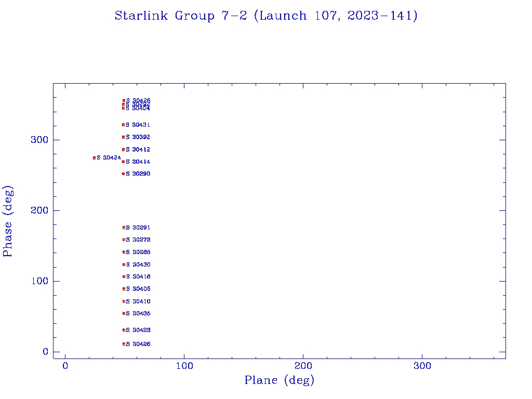Click the "S 30410" satellite label

pos(138,302)
